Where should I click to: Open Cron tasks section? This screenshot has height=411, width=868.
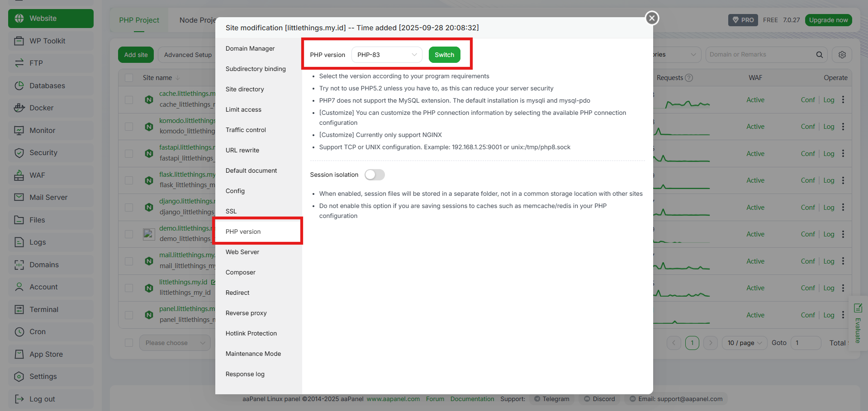51,332
